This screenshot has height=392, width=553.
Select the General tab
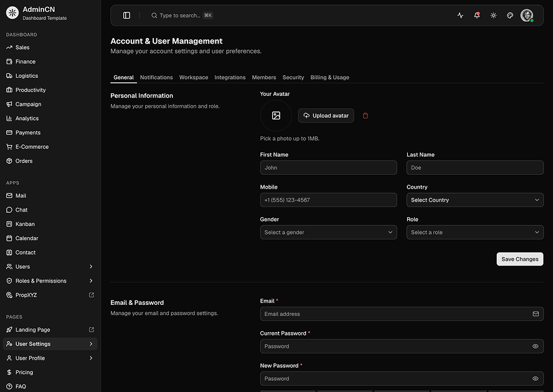pos(123,77)
